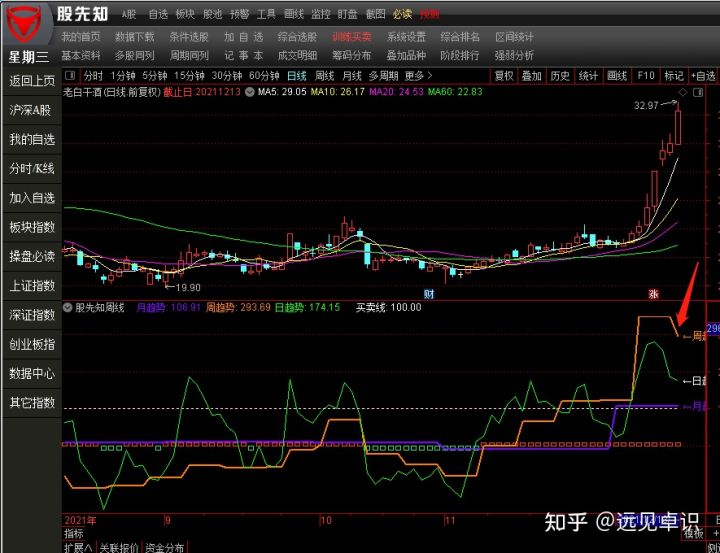Viewport: 720px width, 553px height.
Task: Select the 日线 period tab
Action: tap(297, 76)
